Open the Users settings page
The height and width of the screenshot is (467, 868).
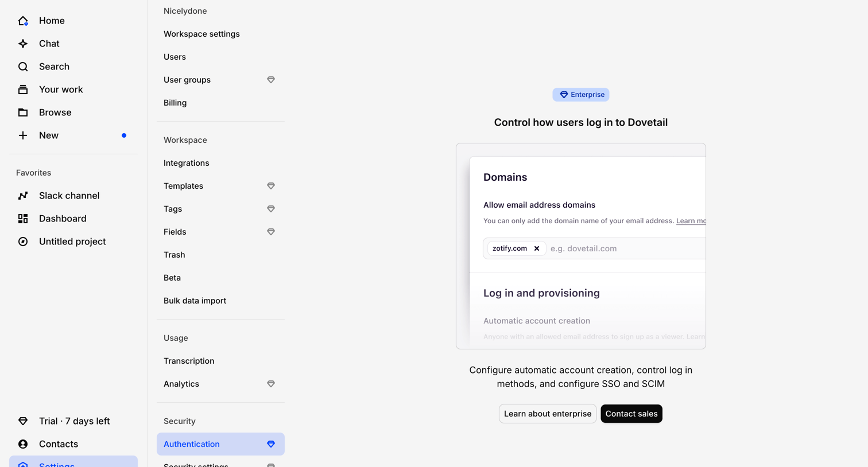220,57
